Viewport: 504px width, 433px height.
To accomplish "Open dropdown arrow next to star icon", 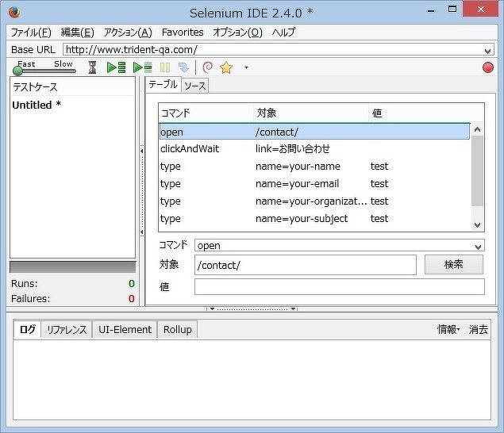I will 246,67.
